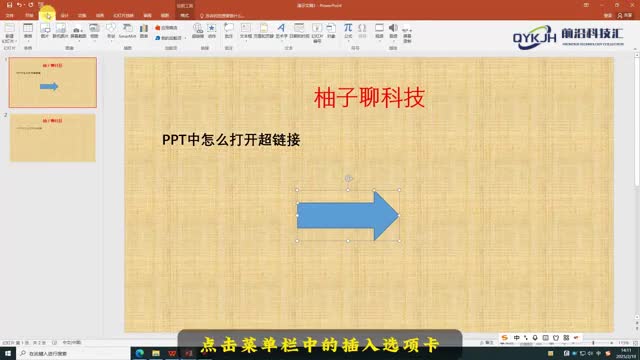
Task: Open My Add-ins
Action: tap(168, 38)
